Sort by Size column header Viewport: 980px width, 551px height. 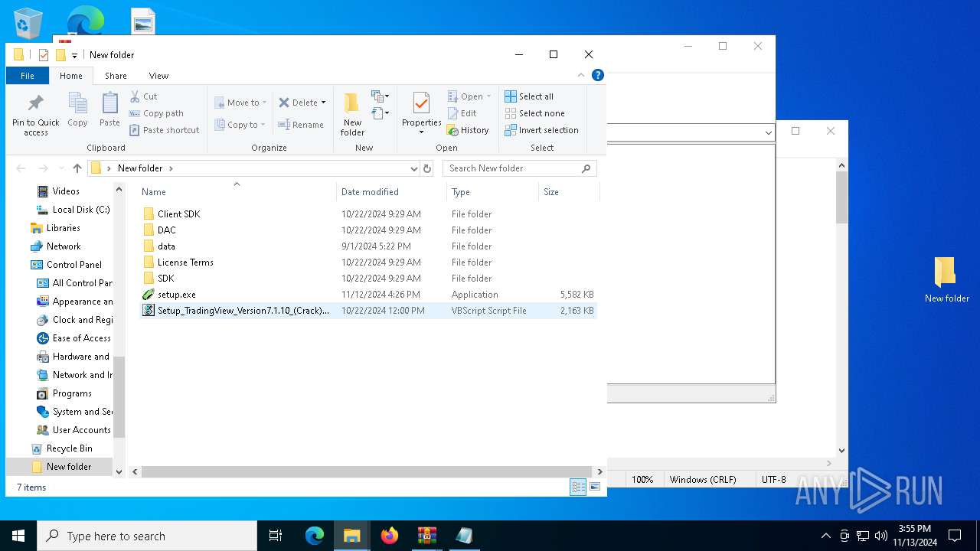coord(569,192)
